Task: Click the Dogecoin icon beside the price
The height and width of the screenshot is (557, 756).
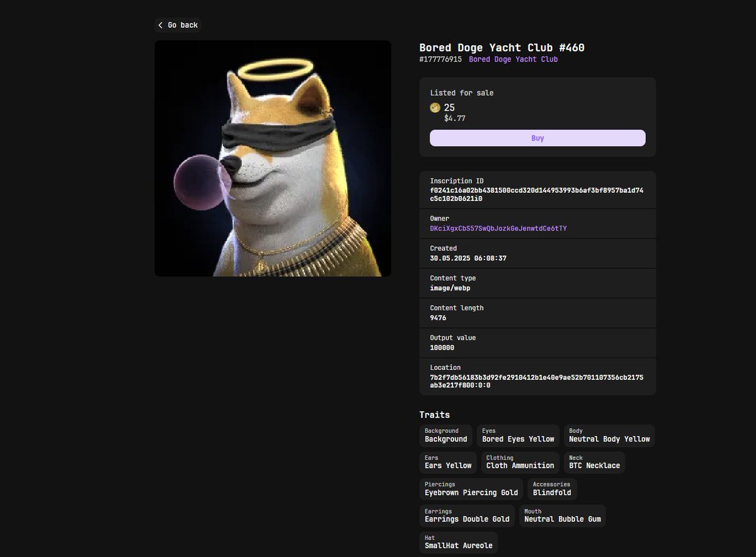Action: pyautogui.click(x=435, y=108)
